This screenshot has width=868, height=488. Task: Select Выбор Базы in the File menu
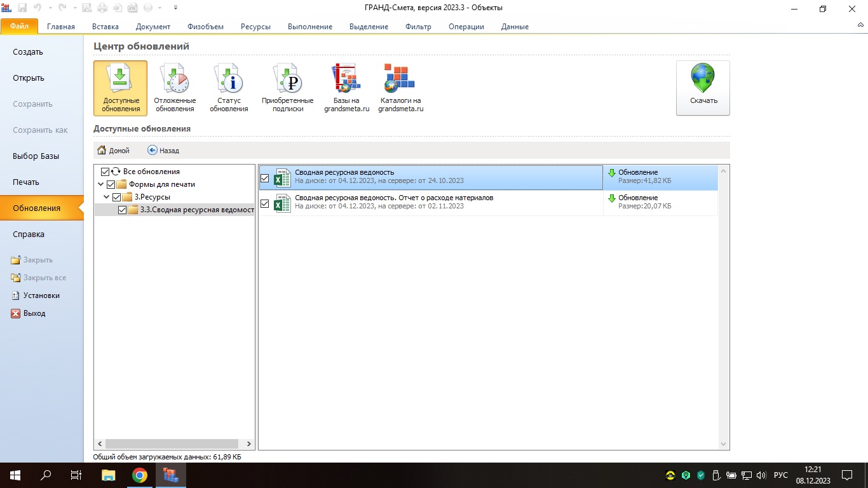pos(42,156)
